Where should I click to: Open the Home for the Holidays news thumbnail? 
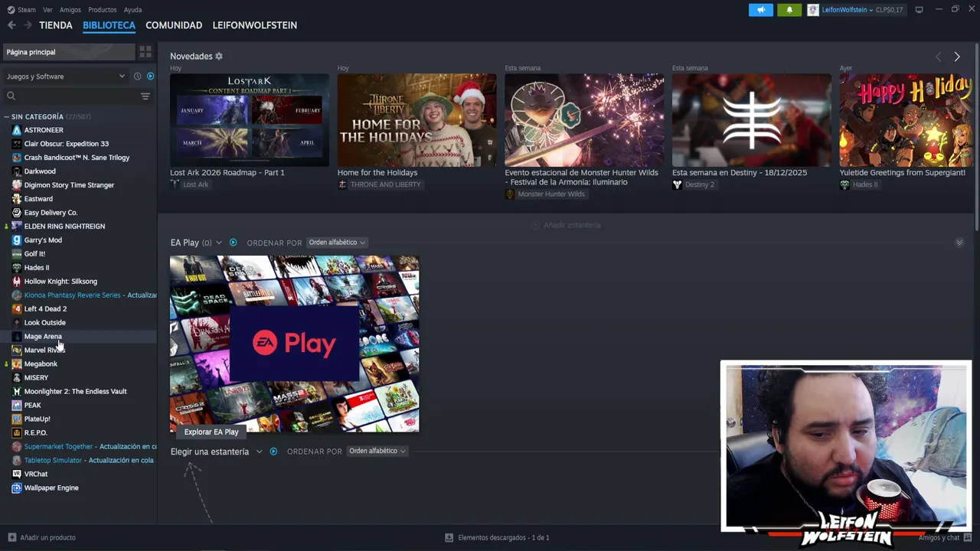[416, 120]
